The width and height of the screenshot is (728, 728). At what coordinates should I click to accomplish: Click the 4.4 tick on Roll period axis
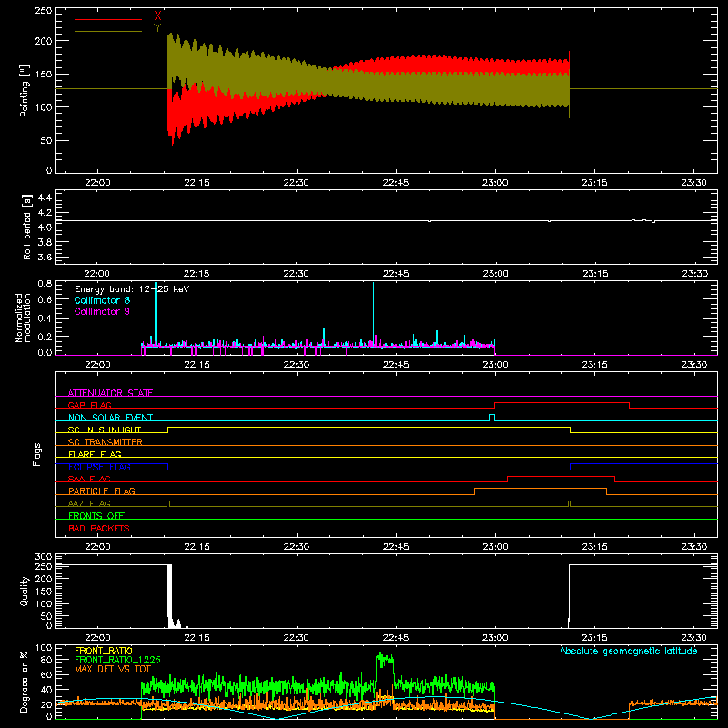coord(45,197)
